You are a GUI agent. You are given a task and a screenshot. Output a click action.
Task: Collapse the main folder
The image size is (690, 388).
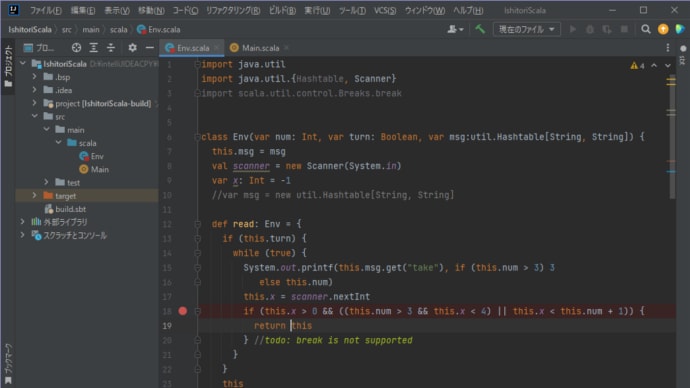47,129
